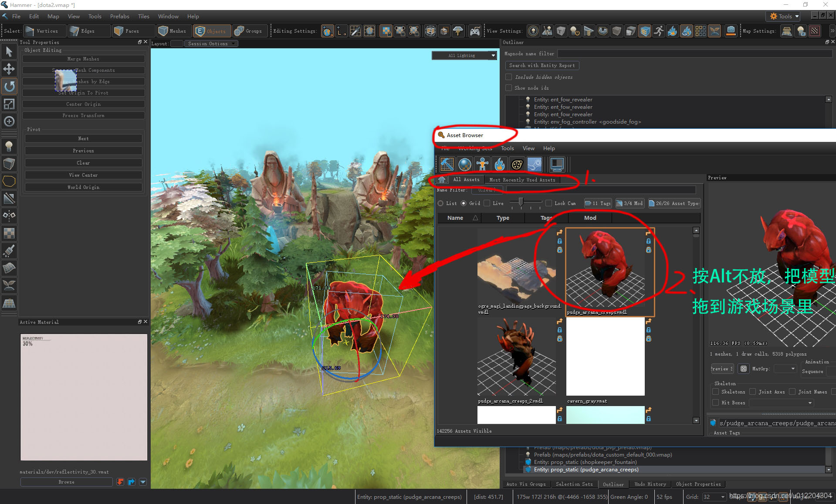
Task: Select the arrow Selection tool in left toolbar
Action: point(9,52)
